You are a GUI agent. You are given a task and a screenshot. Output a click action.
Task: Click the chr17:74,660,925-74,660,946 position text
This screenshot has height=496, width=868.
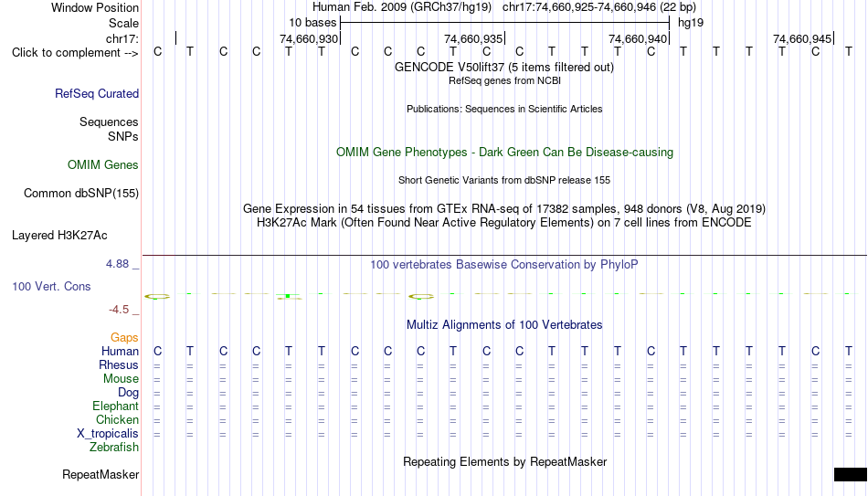click(599, 7)
